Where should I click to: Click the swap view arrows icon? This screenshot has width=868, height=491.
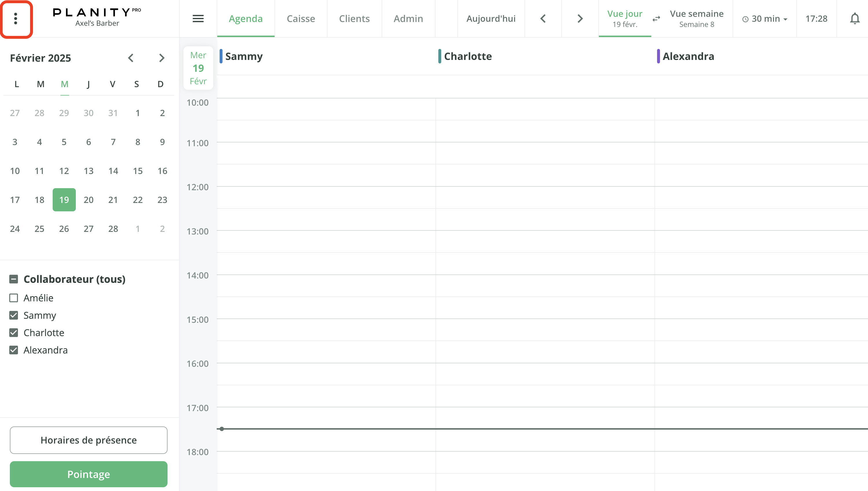coord(656,19)
